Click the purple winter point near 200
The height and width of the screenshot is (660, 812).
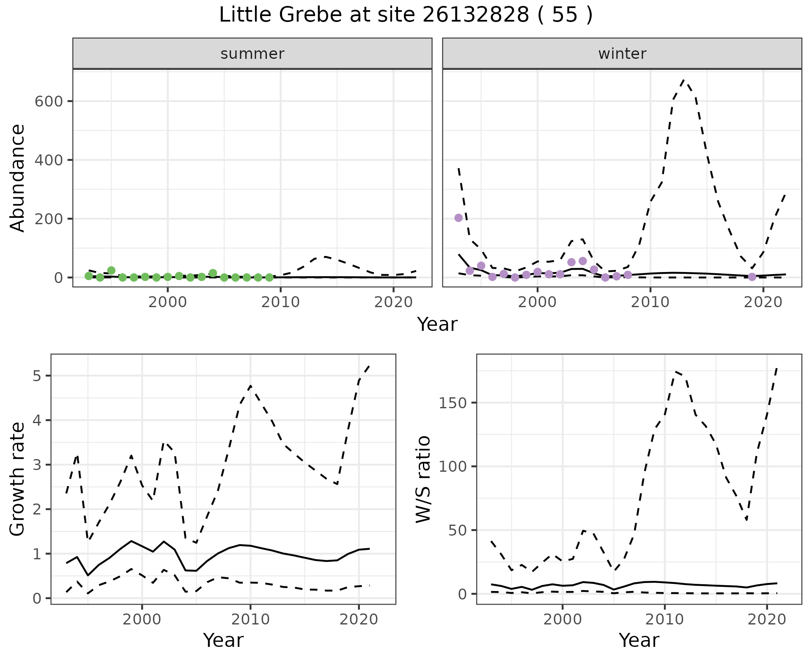pos(458,218)
